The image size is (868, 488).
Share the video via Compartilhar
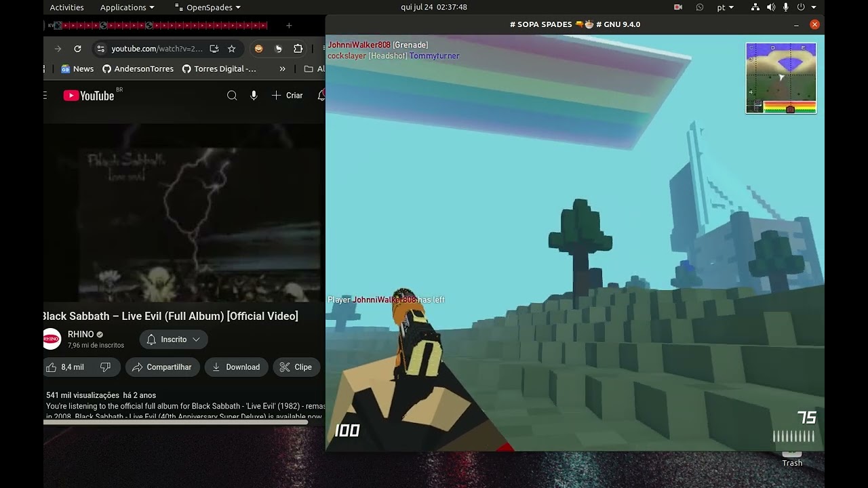pyautogui.click(x=162, y=367)
